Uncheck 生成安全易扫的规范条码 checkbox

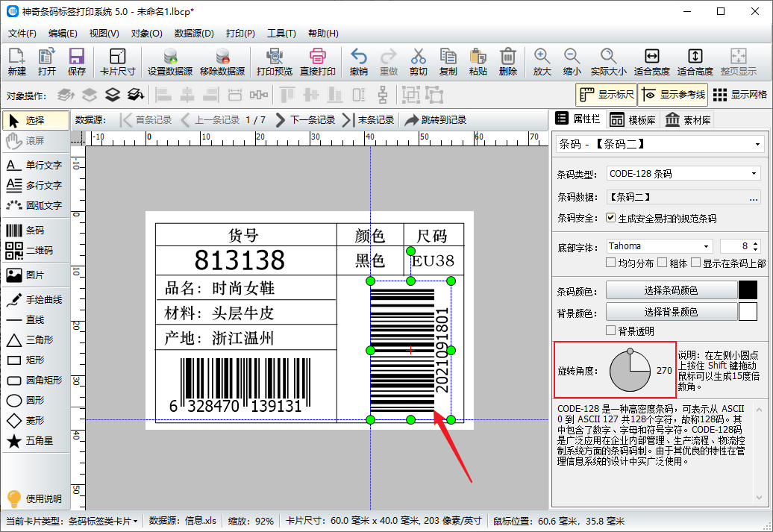(x=611, y=219)
